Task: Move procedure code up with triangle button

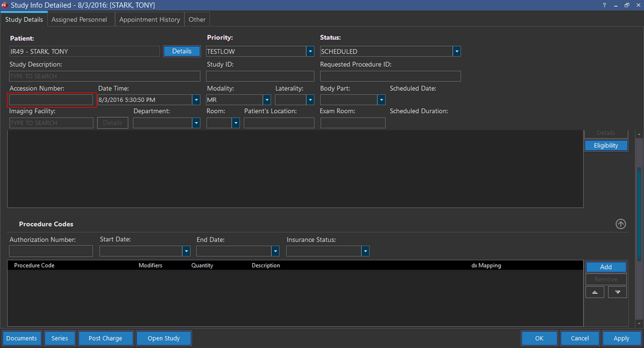Action: 595,292
